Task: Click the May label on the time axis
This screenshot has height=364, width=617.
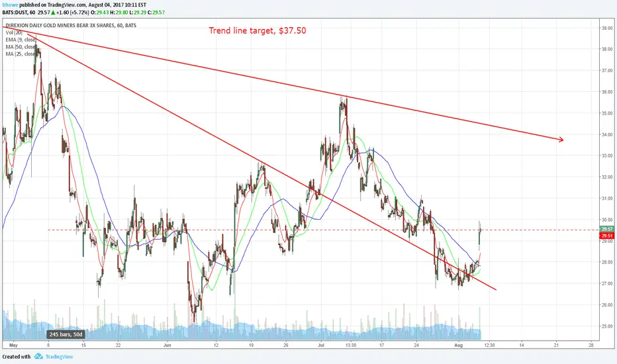Action: pyautogui.click(x=13, y=345)
